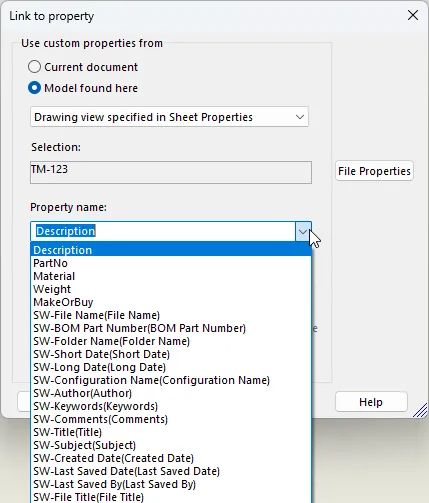Pick SW-Comments(Comments) property

tap(171, 419)
